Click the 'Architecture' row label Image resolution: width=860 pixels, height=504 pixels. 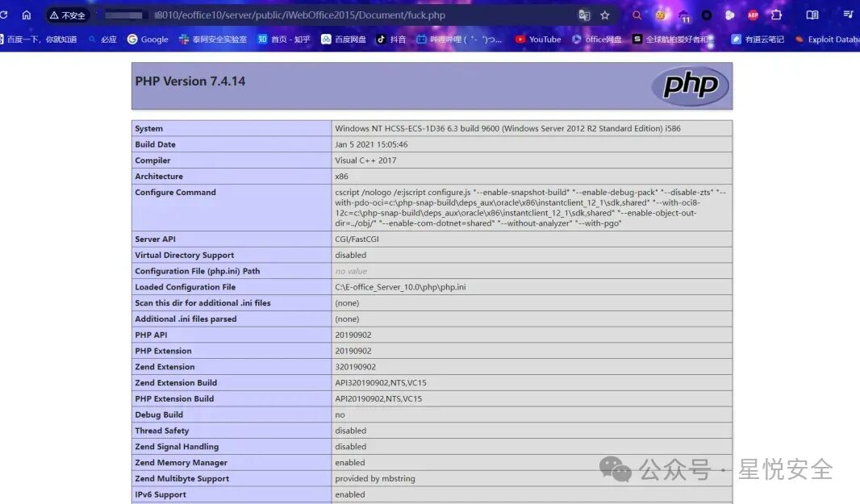click(159, 176)
